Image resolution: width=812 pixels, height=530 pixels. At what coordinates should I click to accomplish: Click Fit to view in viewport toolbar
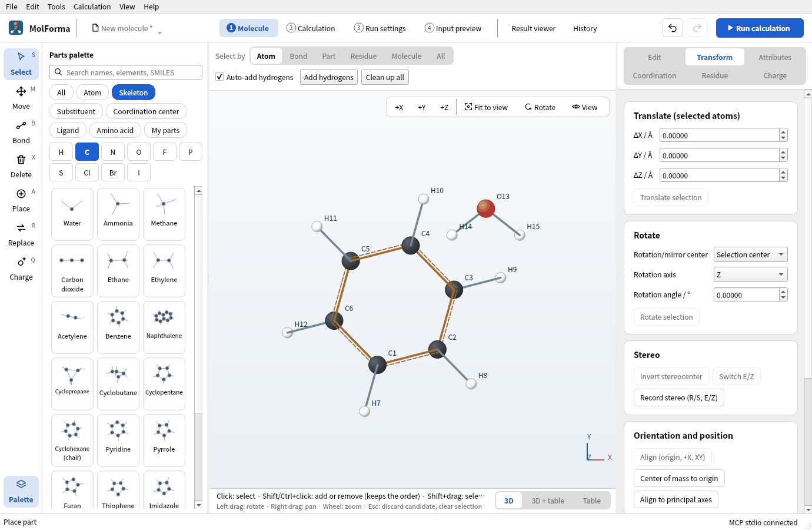486,107
